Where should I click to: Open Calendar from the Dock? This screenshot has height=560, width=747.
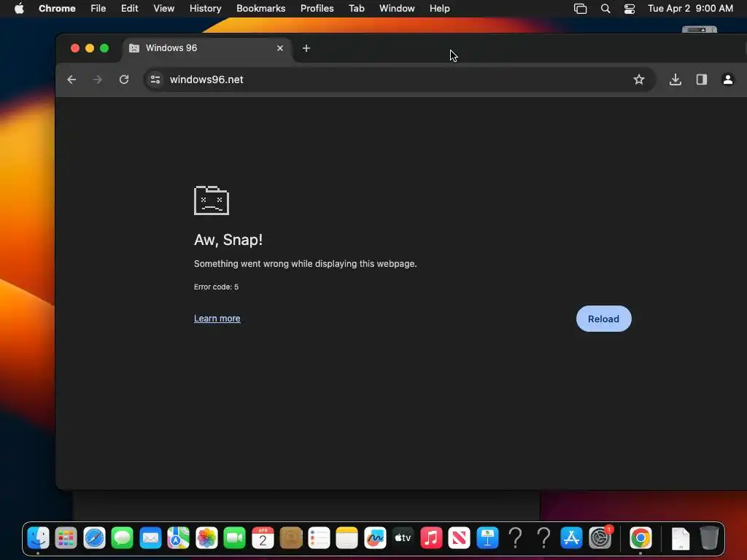tap(263, 538)
